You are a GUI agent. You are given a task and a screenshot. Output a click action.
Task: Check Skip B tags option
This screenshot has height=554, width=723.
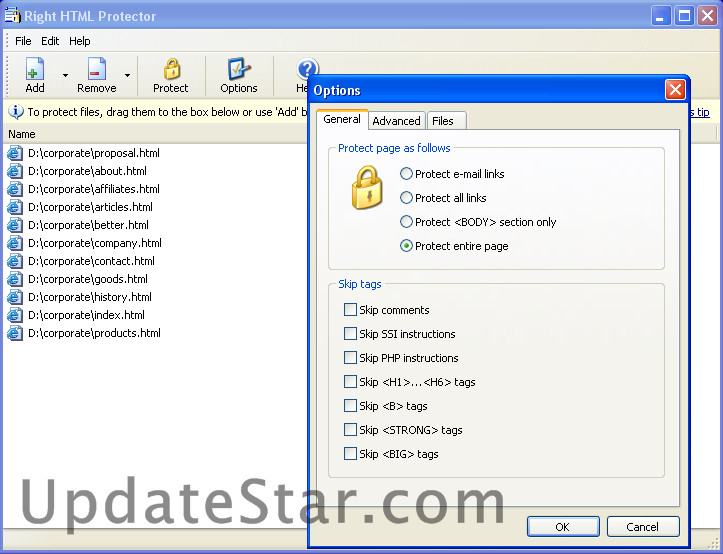tap(350, 405)
